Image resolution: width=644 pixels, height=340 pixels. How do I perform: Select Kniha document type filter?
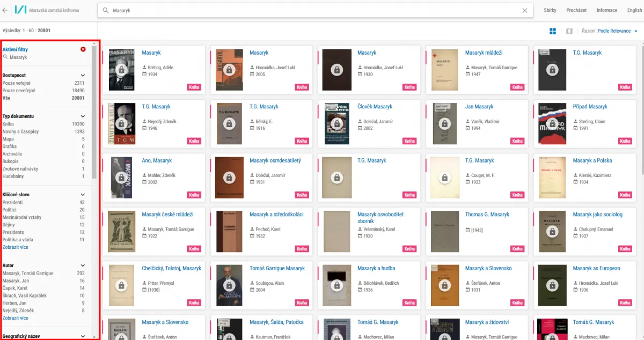[x=8, y=124]
